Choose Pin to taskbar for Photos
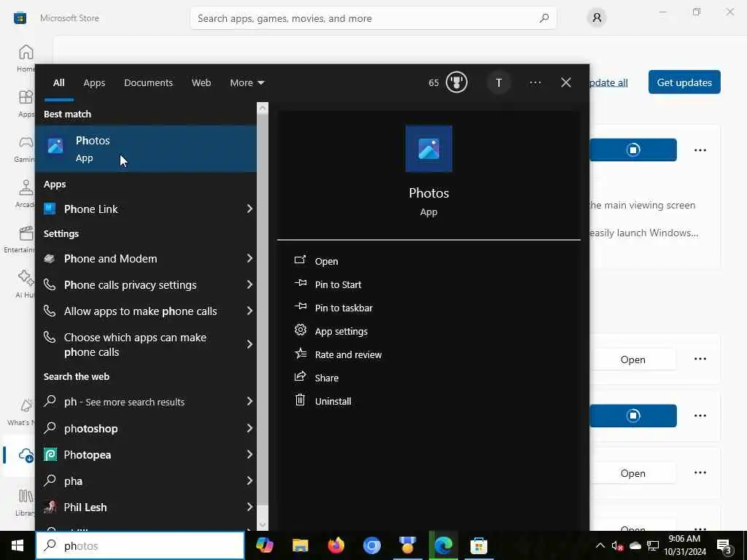747x560 pixels. point(344,308)
